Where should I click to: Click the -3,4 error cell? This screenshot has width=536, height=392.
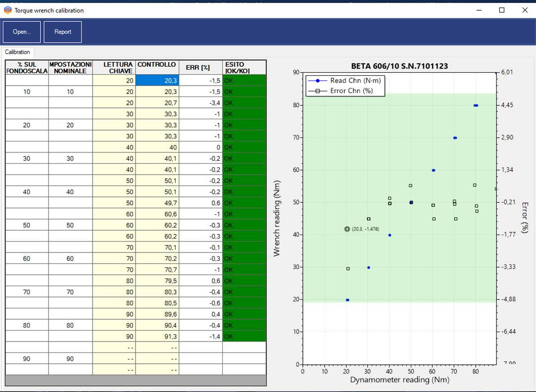(x=200, y=103)
